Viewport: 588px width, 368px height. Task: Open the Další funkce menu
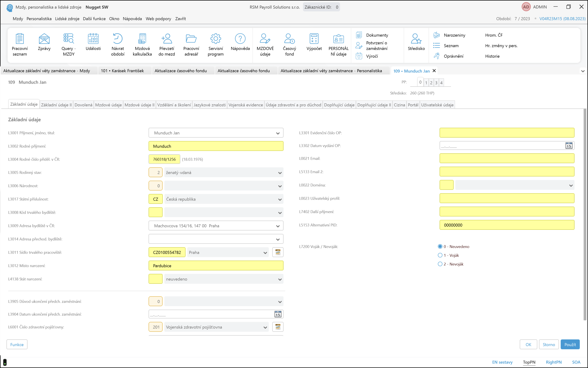click(94, 19)
